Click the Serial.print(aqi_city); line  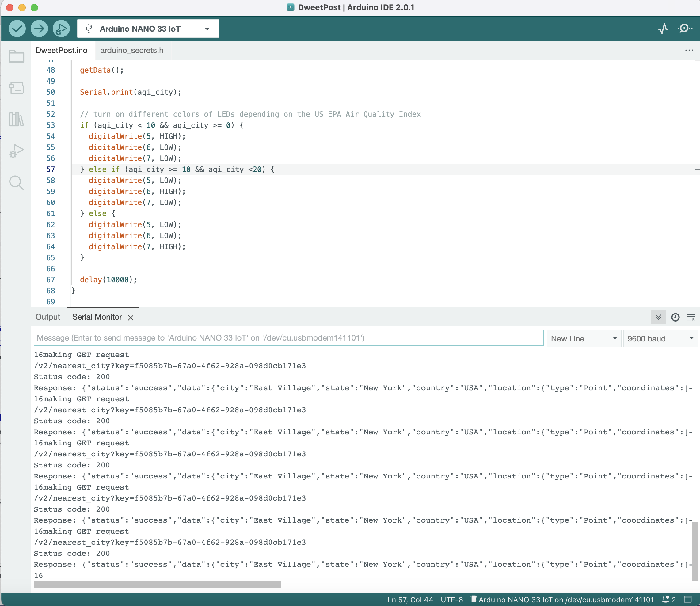pos(131,92)
